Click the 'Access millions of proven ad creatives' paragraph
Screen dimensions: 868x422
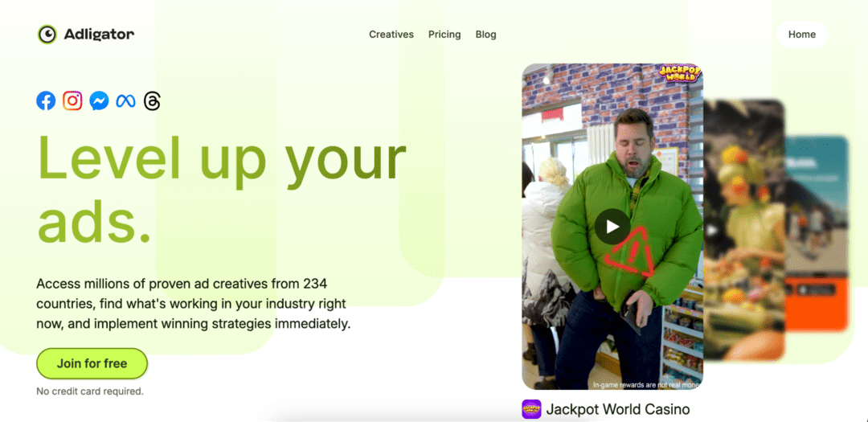[194, 304]
